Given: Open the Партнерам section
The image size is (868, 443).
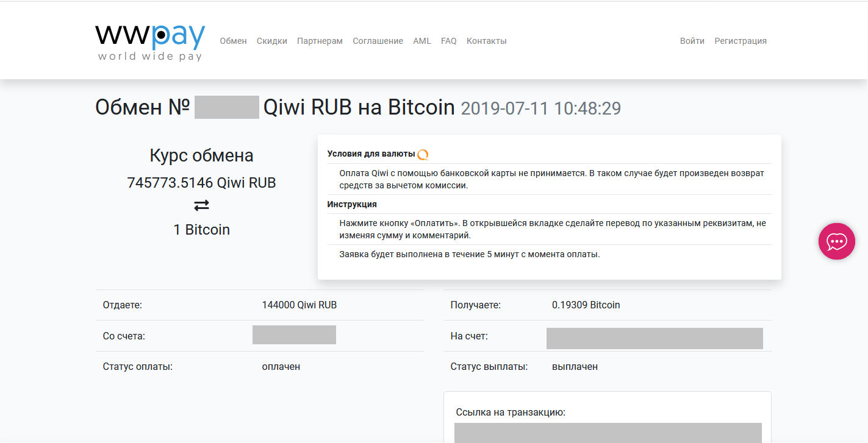Looking at the screenshot, I should tap(320, 41).
